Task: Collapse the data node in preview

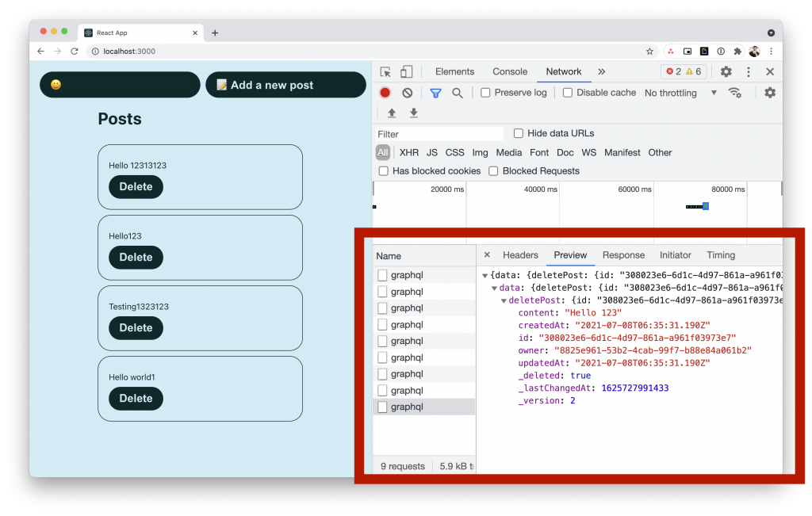Action: pos(494,288)
